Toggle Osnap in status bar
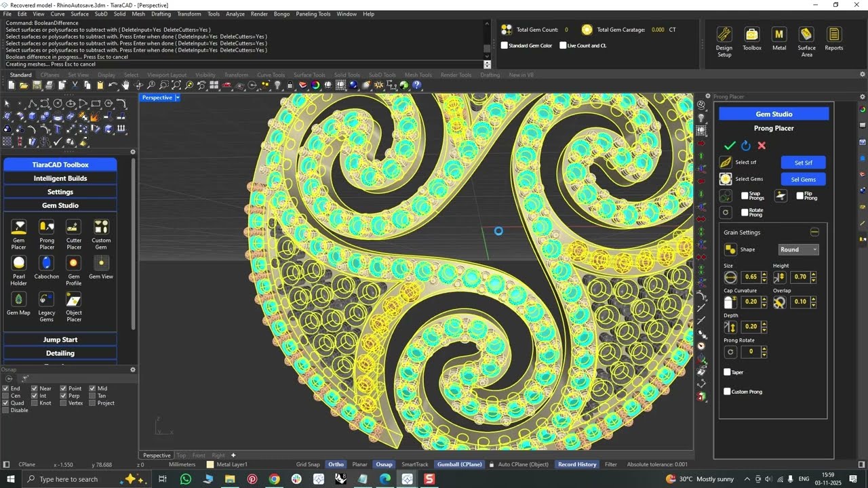868x488 pixels. 384,464
